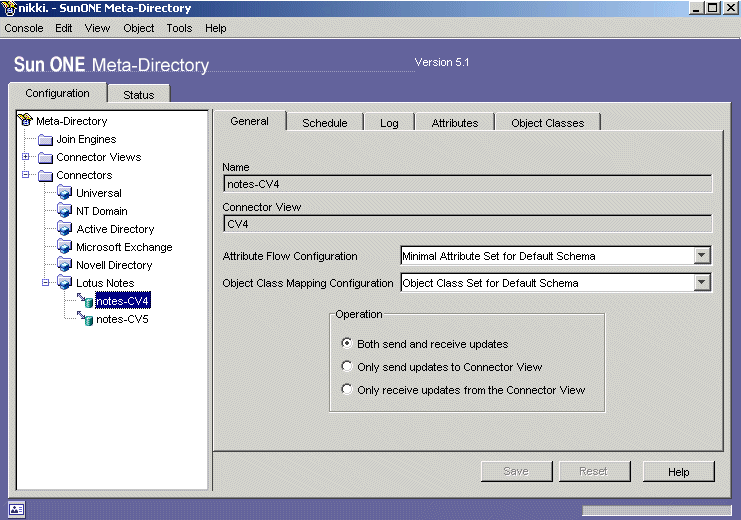Click the Connectors folder icon
741x520 pixels.
tap(45, 175)
